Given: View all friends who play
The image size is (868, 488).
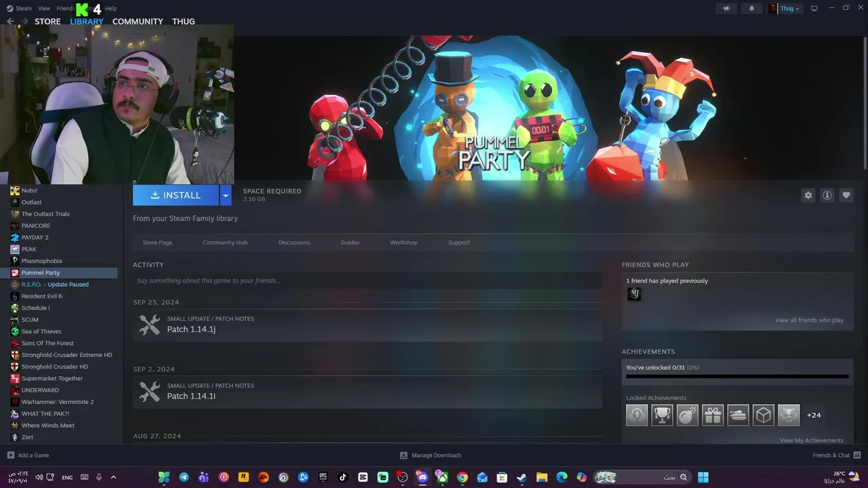Looking at the screenshot, I should pyautogui.click(x=809, y=320).
